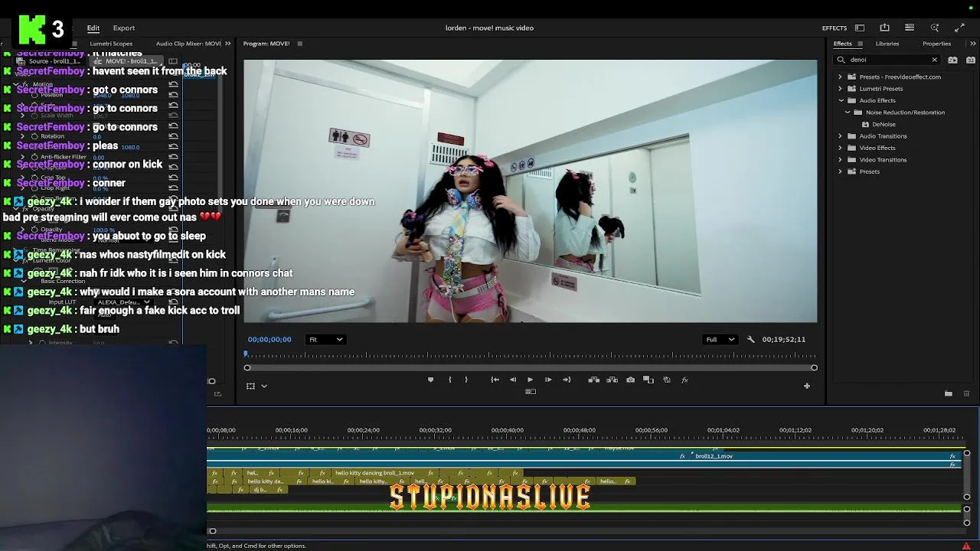The image size is (980, 551).
Task: Expand Presets - Freevideoeffect.com folder
Action: click(840, 77)
